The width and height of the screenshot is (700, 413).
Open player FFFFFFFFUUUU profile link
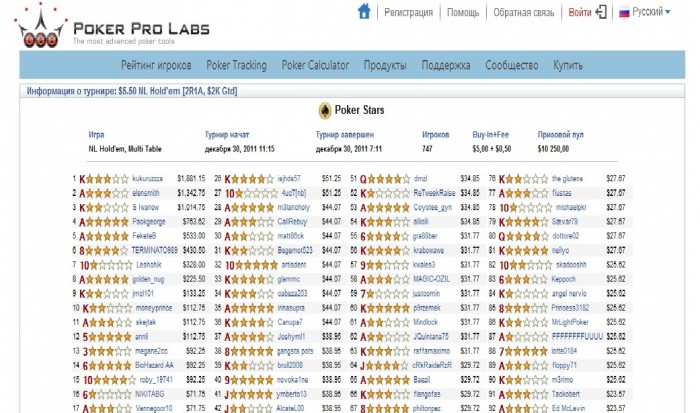(x=577, y=337)
